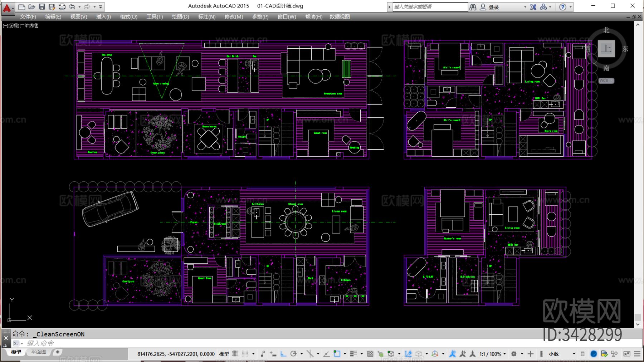Click the 数据视图 menu

pyautogui.click(x=340, y=17)
